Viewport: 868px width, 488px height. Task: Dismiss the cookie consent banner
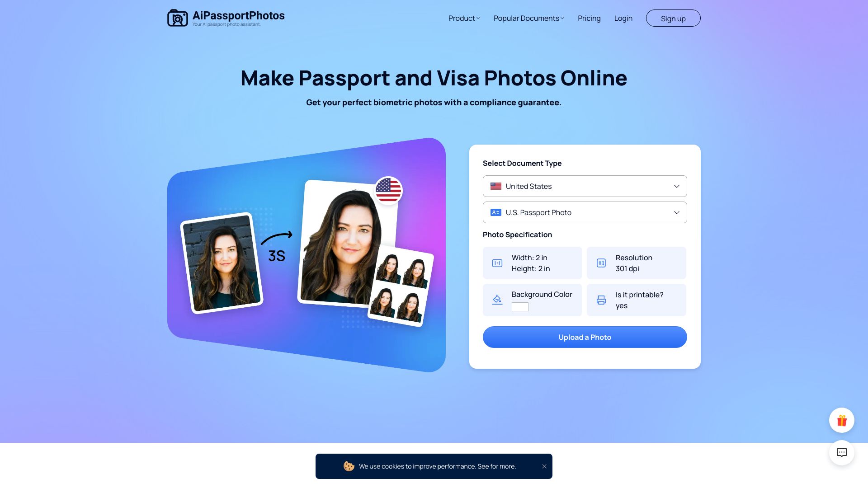[544, 466]
